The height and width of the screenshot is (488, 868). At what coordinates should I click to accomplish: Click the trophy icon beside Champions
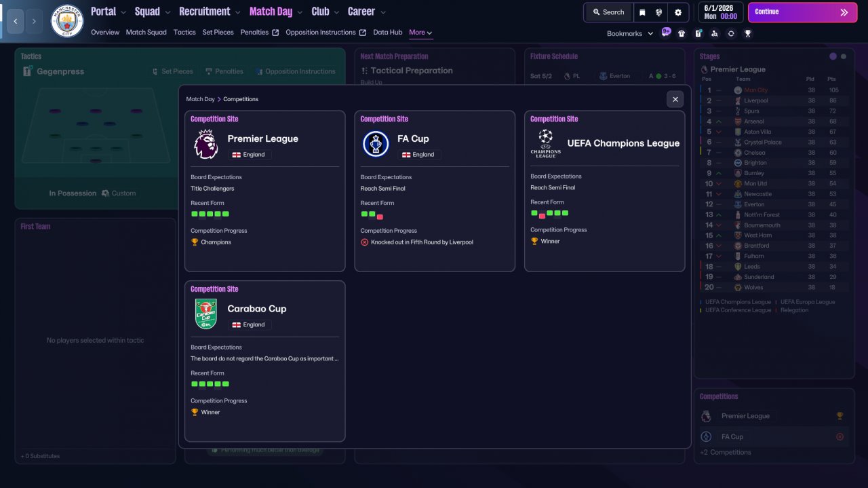195,242
